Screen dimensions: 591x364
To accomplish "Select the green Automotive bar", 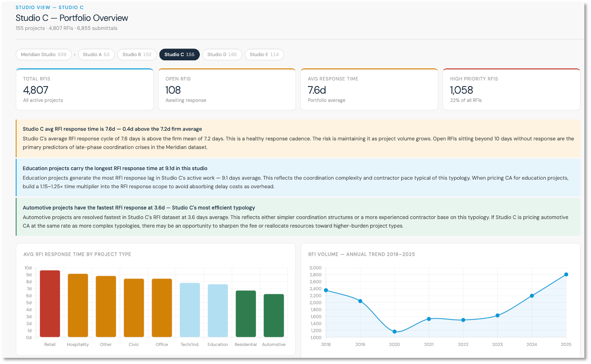I will (274, 316).
